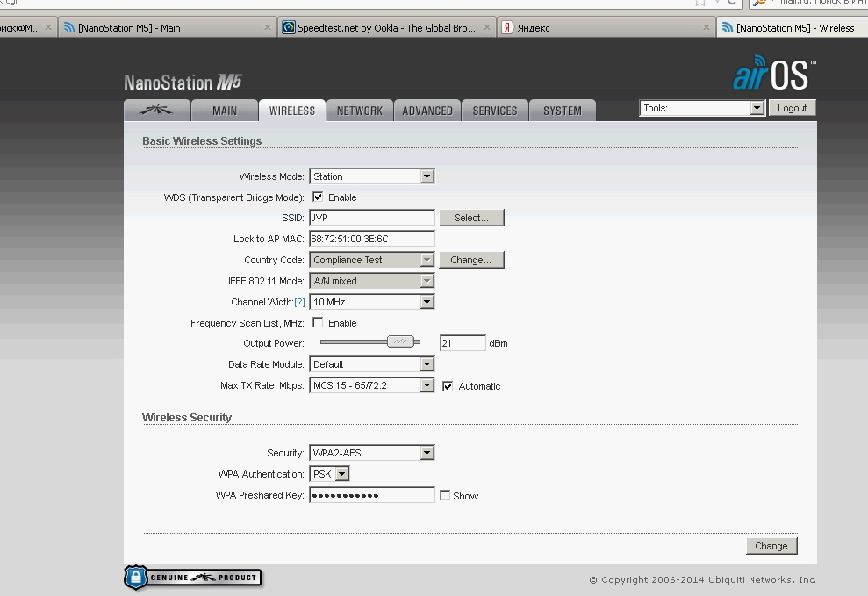Click the Genuine Product badge

[192, 578]
